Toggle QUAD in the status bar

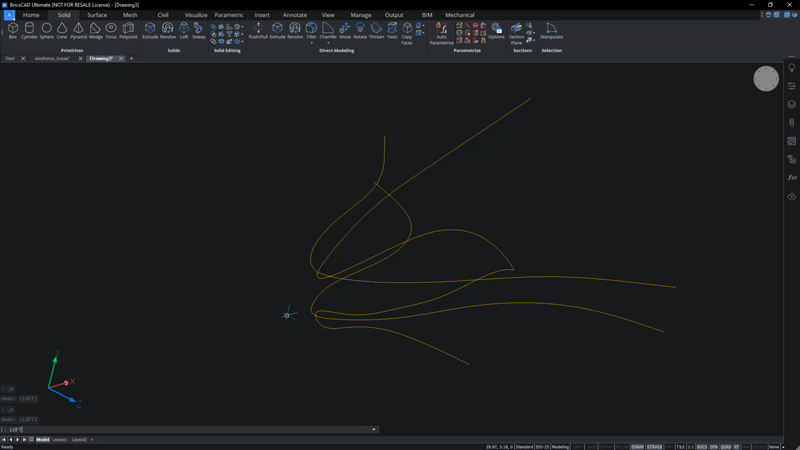click(x=726, y=447)
